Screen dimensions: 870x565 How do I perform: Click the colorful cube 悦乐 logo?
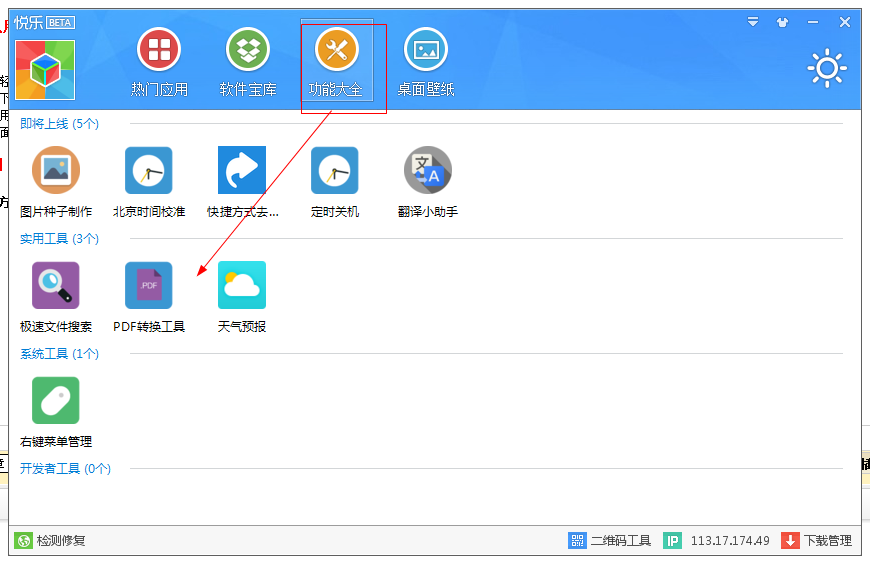coord(45,70)
